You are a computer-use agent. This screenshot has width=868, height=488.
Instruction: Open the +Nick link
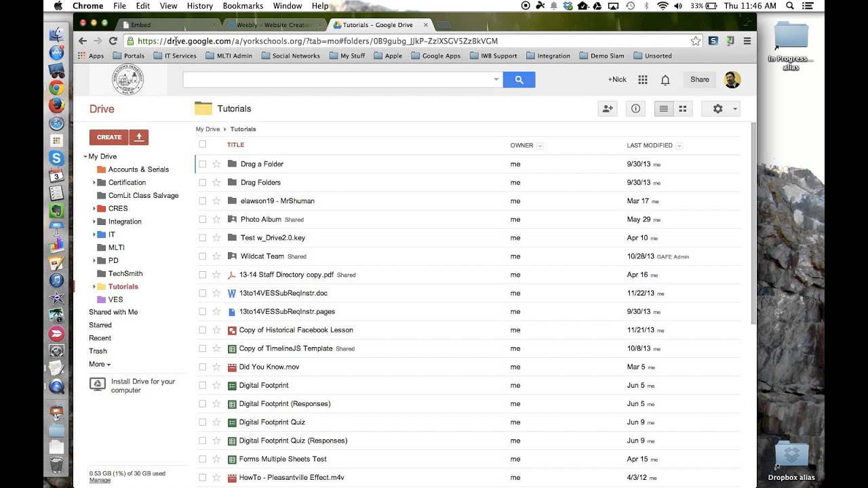(x=617, y=80)
